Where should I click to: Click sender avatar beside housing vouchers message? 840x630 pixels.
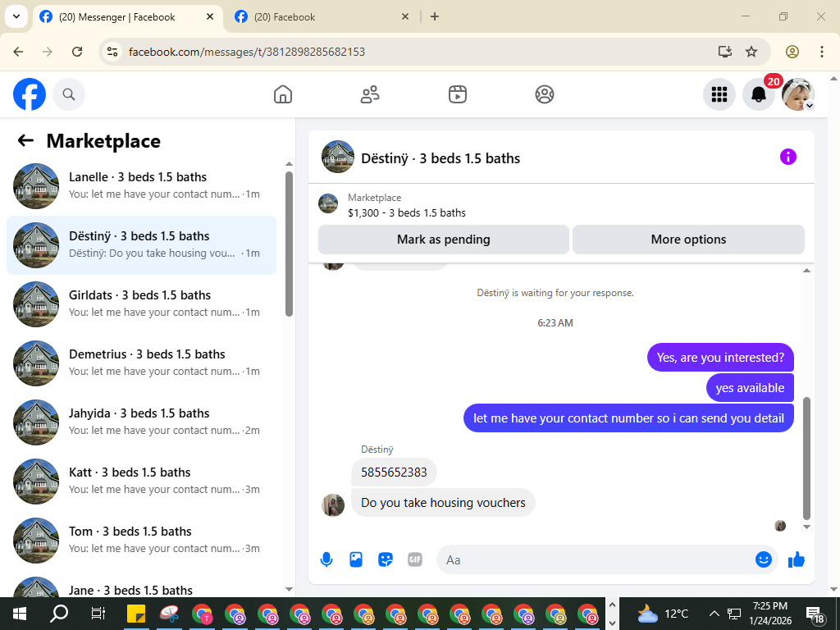pyautogui.click(x=333, y=505)
